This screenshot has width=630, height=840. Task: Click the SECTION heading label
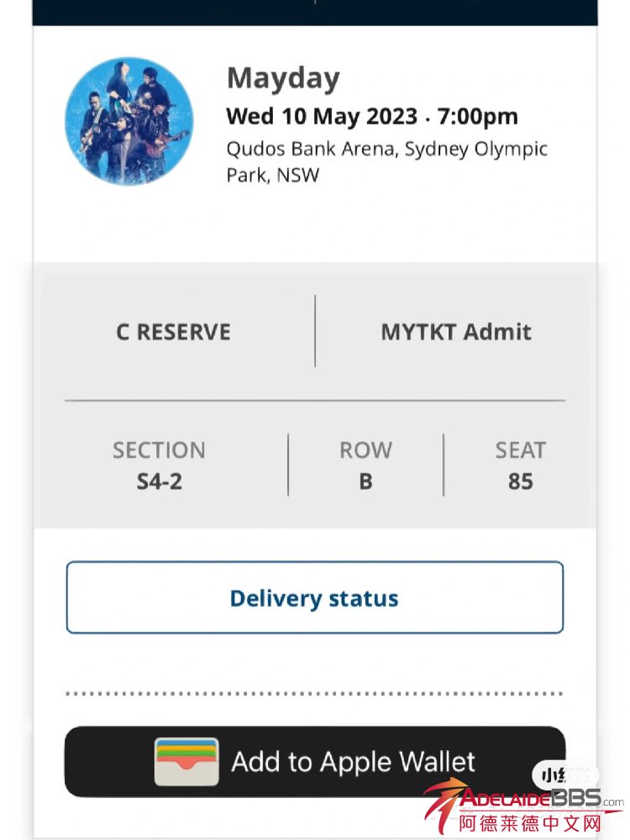pyautogui.click(x=159, y=450)
